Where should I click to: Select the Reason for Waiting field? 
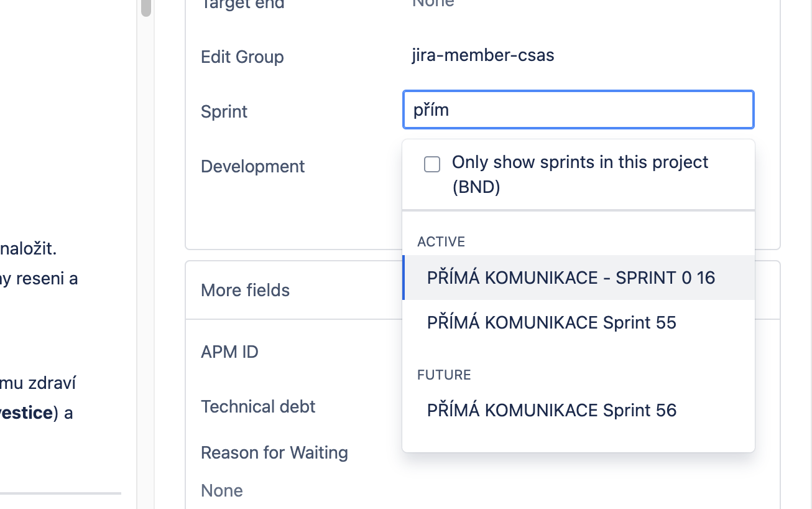coord(274,452)
